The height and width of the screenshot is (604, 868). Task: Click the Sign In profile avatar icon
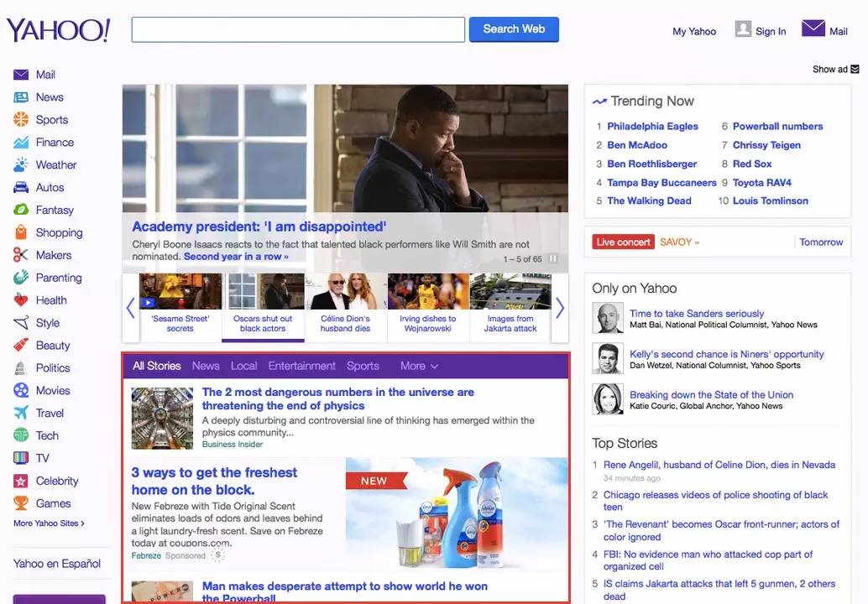click(x=743, y=29)
